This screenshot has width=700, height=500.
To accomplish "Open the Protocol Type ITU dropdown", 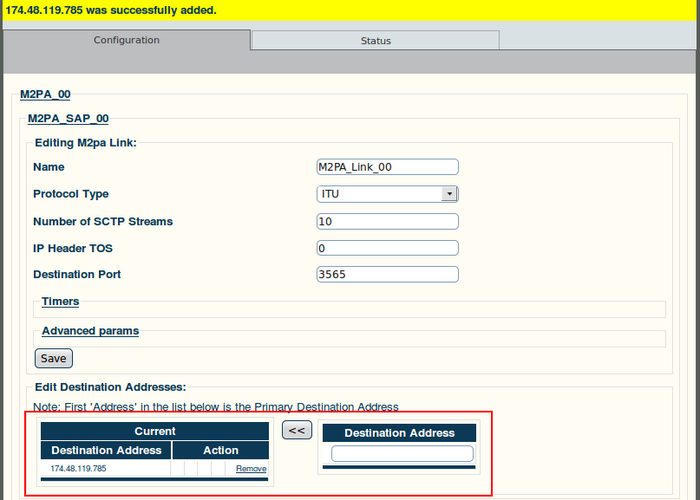I will click(388, 194).
